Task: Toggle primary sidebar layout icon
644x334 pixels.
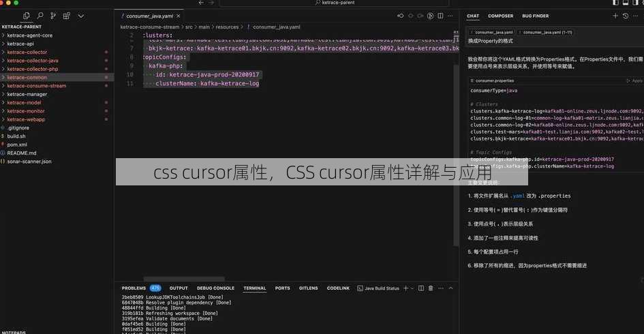Action: click(x=615, y=3)
